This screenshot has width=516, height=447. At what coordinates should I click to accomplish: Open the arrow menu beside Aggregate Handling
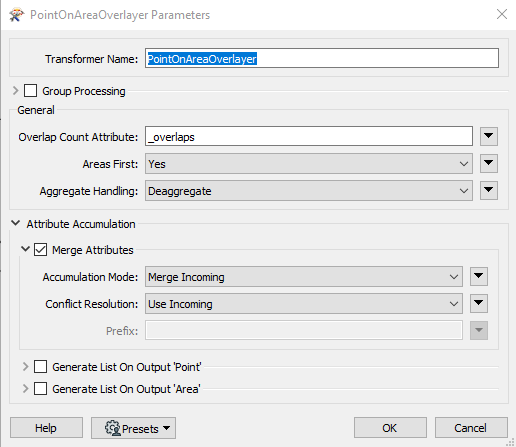tap(489, 190)
